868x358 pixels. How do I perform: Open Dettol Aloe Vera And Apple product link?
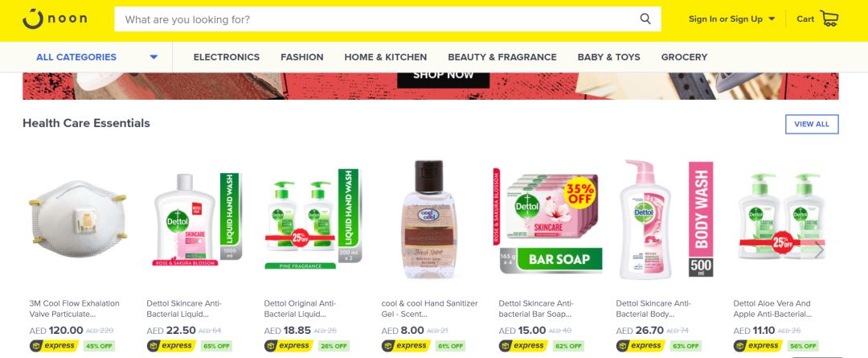click(772, 309)
